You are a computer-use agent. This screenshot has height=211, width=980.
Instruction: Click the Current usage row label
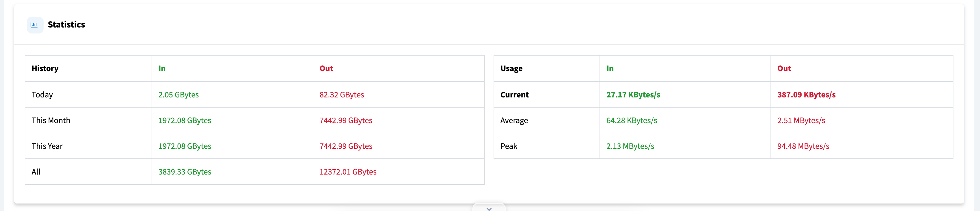click(x=514, y=95)
